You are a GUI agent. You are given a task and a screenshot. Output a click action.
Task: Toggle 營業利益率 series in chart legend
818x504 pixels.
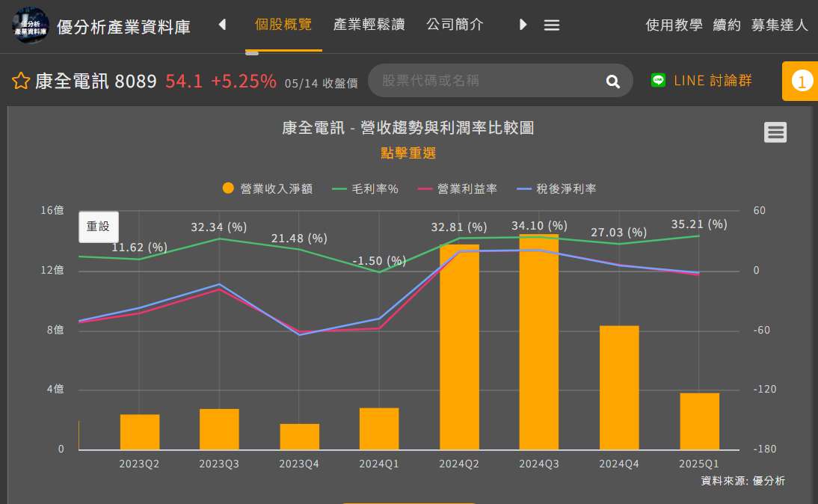(x=458, y=189)
